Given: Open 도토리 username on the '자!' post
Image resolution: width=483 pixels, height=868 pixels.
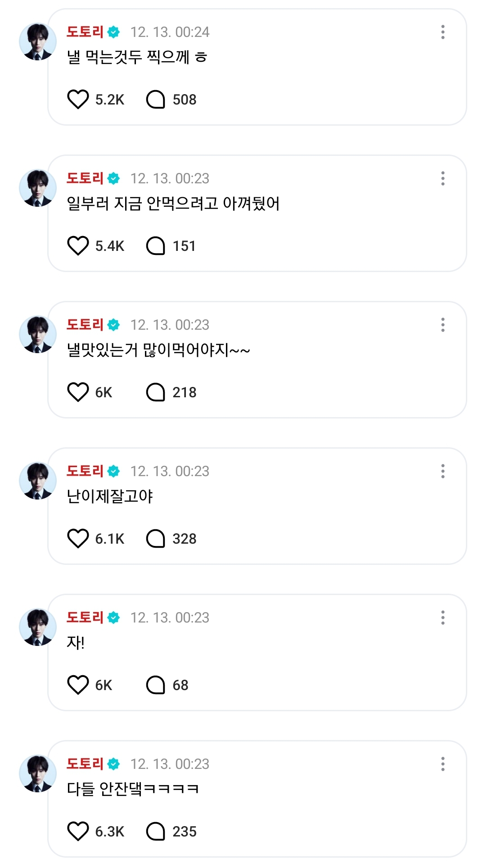Looking at the screenshot, I should point(85,618).
